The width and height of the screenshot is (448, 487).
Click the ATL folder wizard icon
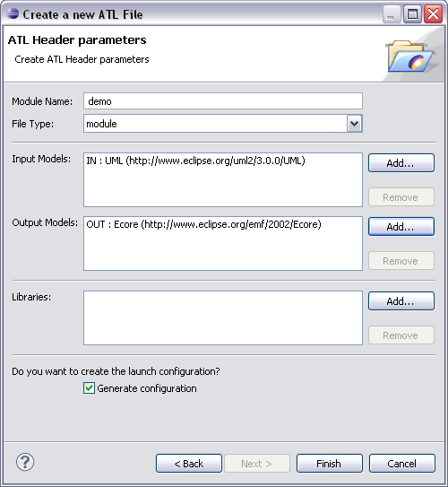(x=410, y=57)
